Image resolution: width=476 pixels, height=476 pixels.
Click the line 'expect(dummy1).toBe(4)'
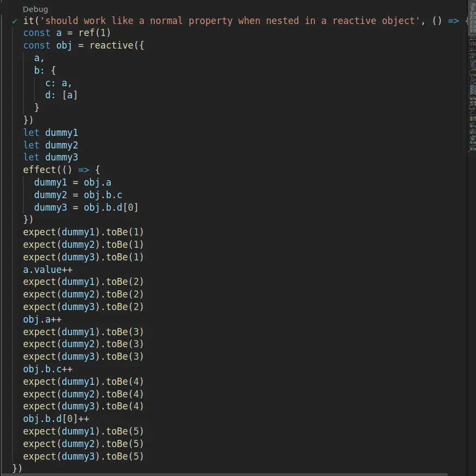[83, 382]
